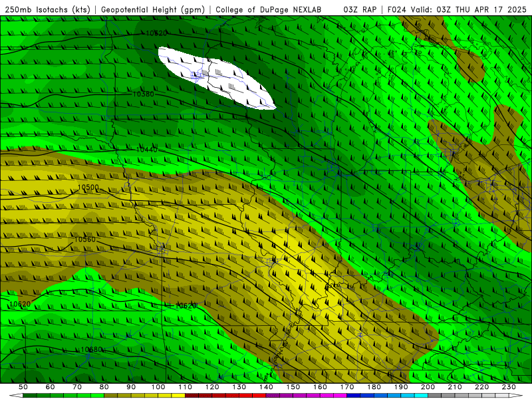This screenshot has height=399, width=532.
Task: Click the 10380 height contour label
Action: tap(143, 94)
